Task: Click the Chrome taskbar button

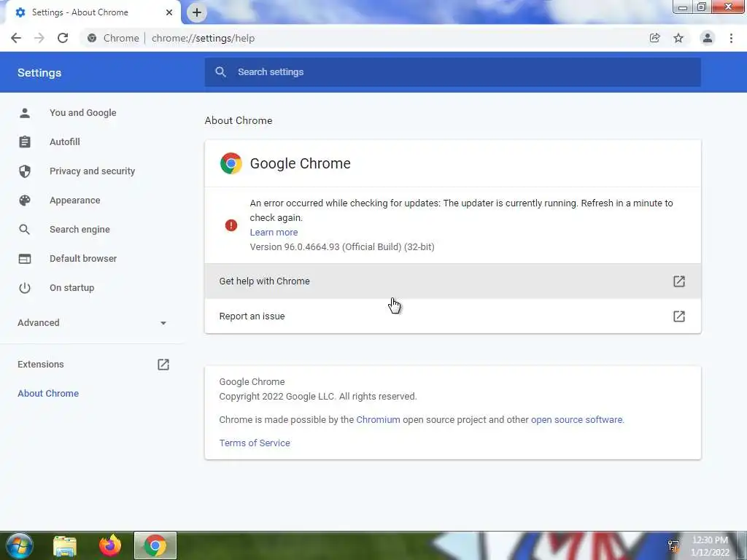Action: tap(155, 545)
